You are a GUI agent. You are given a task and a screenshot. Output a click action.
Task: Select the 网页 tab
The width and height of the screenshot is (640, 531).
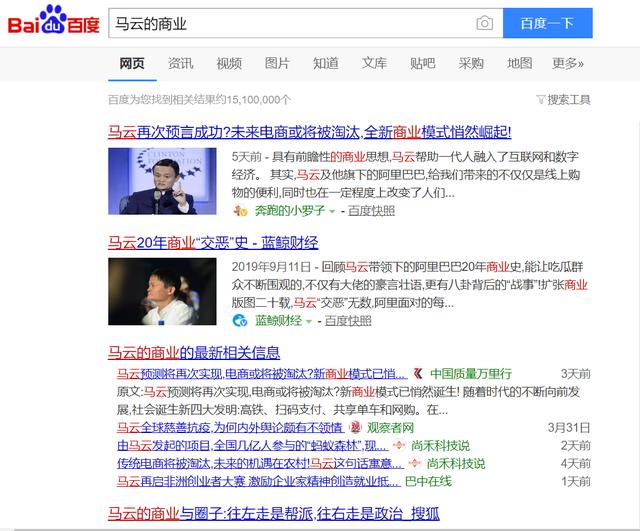(x=132, y=64)
